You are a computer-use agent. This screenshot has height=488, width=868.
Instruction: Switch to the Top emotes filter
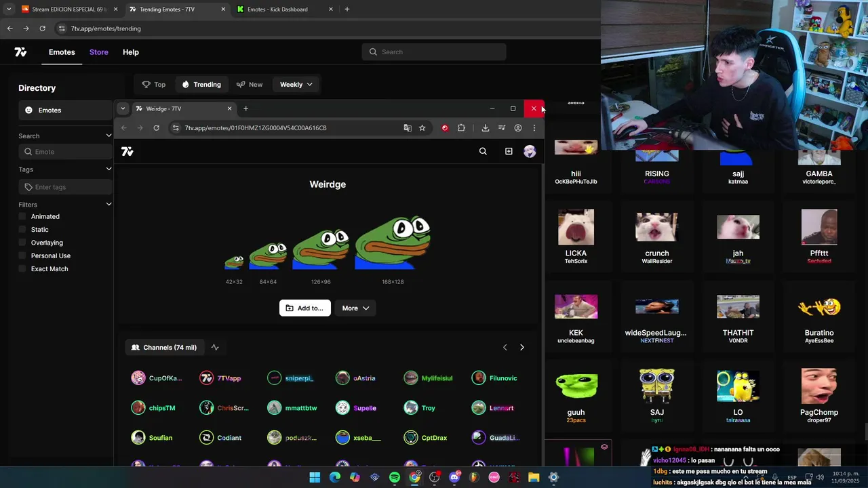154,85
